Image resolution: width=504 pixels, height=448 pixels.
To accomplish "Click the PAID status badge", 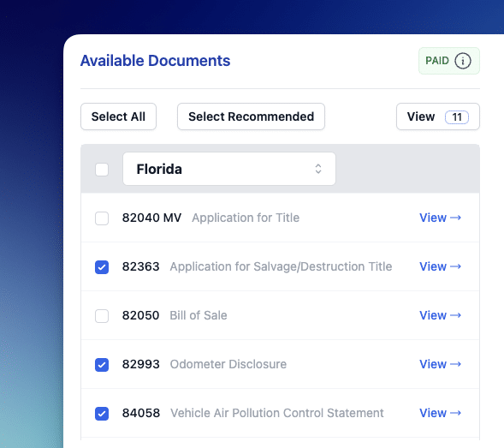I will point(449,61).
